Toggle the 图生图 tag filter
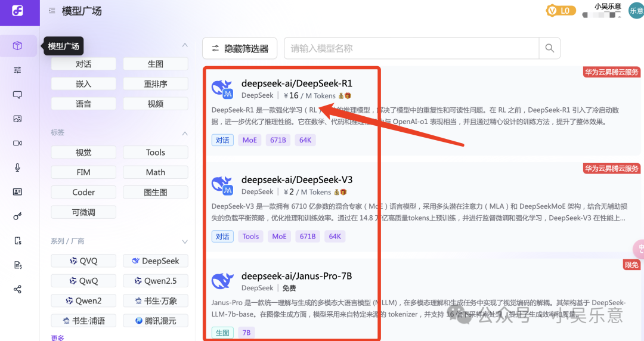Image resolution: width=644 pixels, height=341 pixels. [155, 193]
